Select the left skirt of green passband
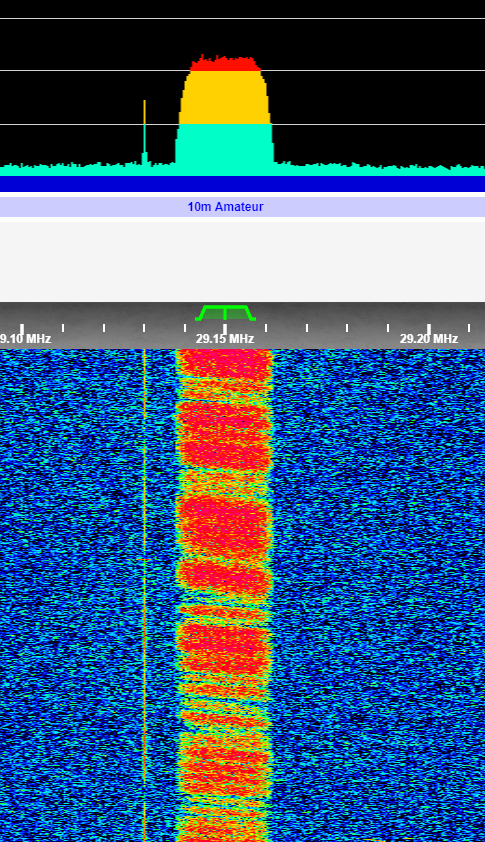Viewport: 485px width, 842px height. (x=201, y=313)
